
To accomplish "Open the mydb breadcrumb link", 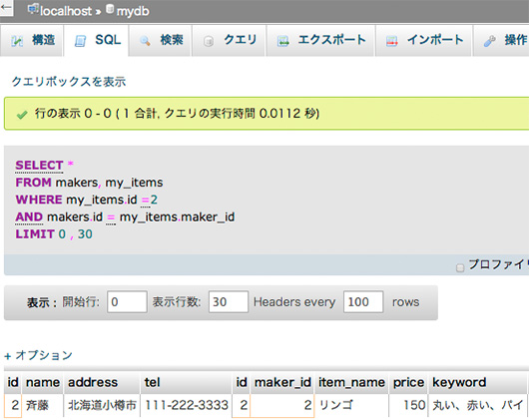I will pyautogui.click(x=133, y=11).
